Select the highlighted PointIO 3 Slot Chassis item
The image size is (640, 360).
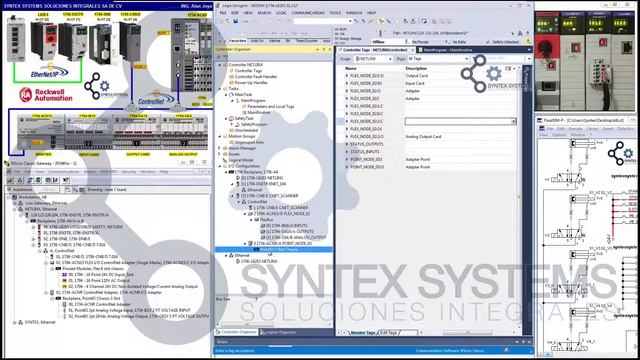point(274,249)
